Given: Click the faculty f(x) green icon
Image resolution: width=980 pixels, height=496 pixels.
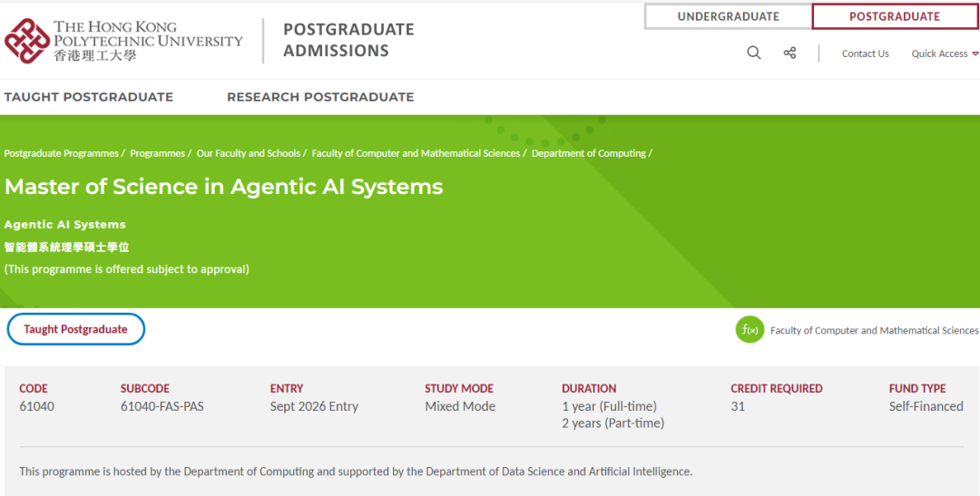Looking at the screenshot, I should 750,330.
